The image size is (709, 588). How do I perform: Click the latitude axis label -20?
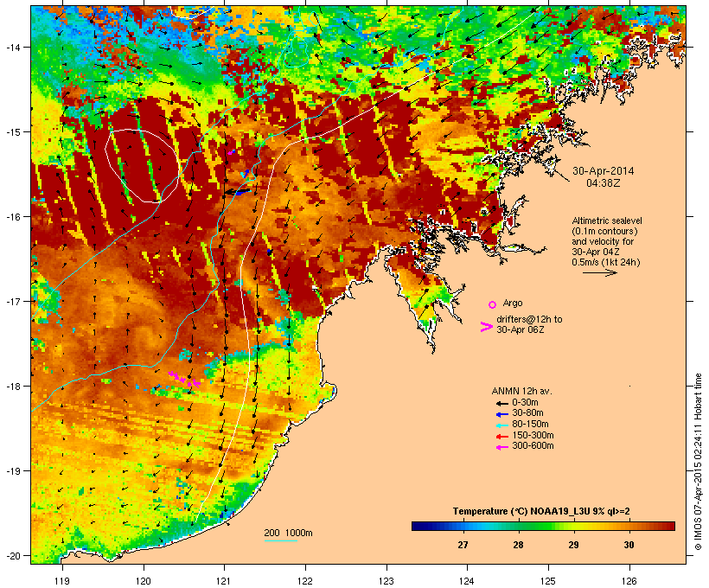click(x=13, y=555)
